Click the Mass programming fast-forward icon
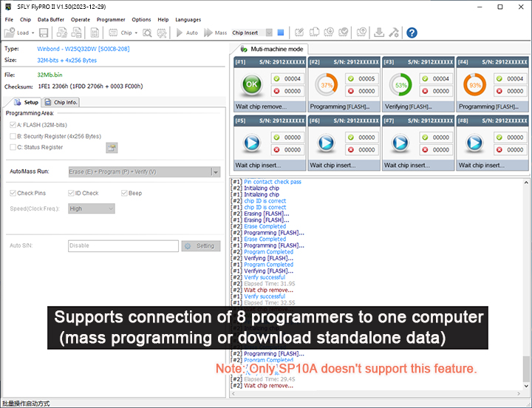 pos(208,33)
